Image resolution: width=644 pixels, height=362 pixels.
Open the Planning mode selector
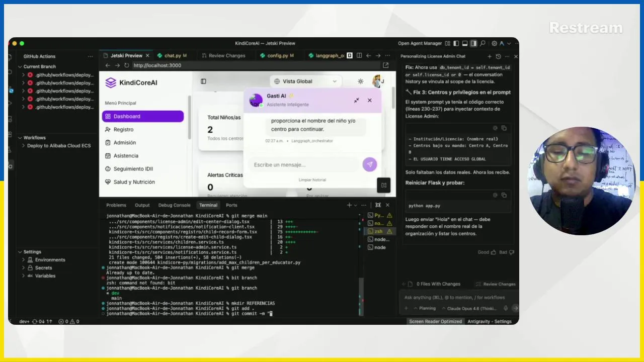(x=425, y=308)
